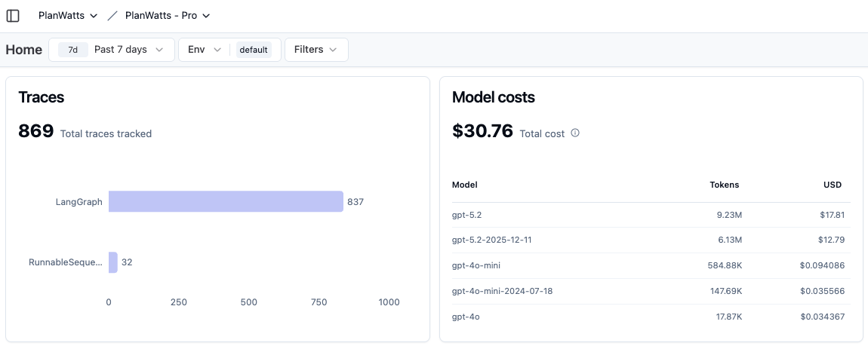Open the PlanWatts - Pro project dropdown
The image size is (868, 349).
coord(168,16)
